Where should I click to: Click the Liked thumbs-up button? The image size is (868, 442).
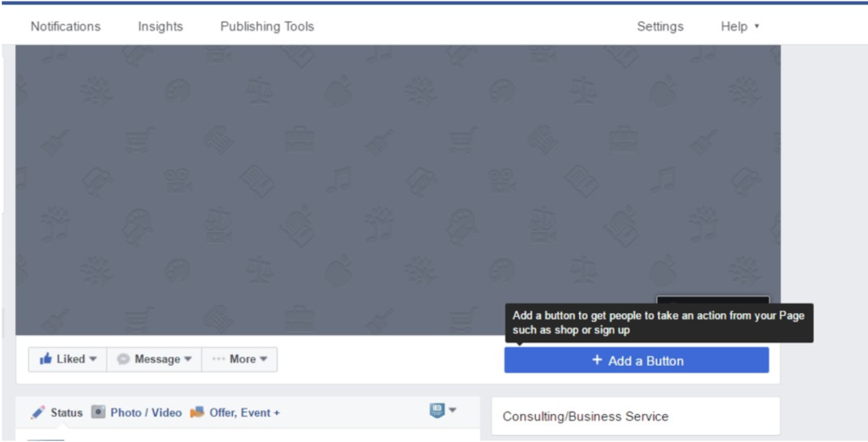(x=68, y=359)
